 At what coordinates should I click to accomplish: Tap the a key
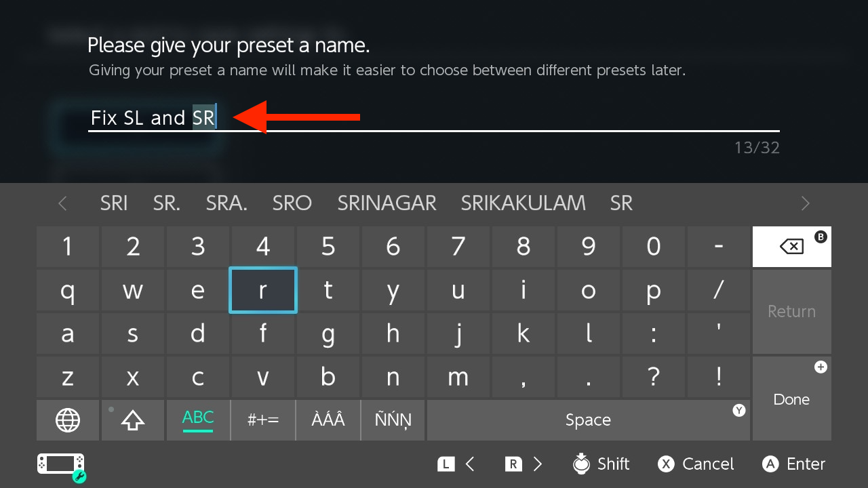68,333
